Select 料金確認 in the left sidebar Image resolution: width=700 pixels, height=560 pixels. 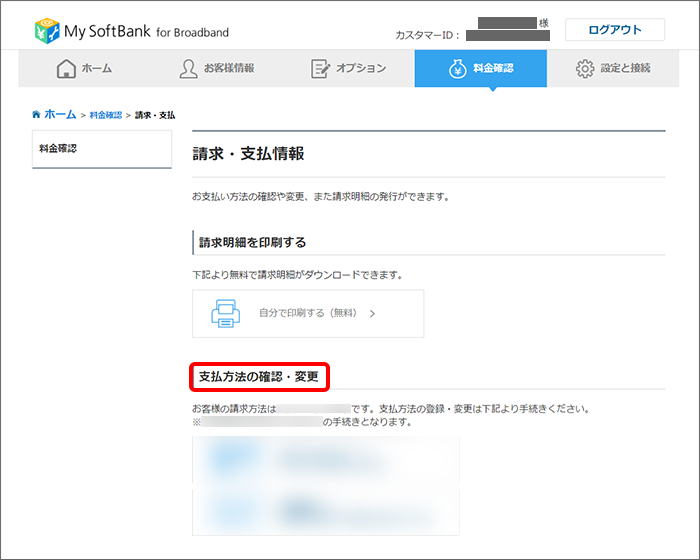[102, 149]
